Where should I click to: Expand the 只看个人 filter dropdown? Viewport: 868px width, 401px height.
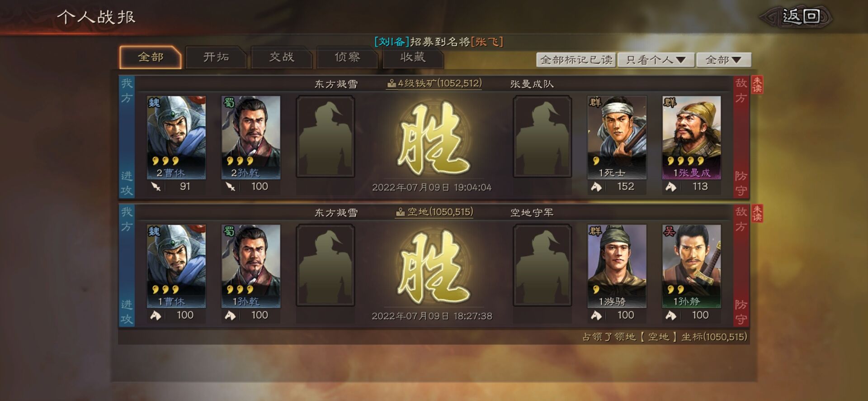coord(656,60)
